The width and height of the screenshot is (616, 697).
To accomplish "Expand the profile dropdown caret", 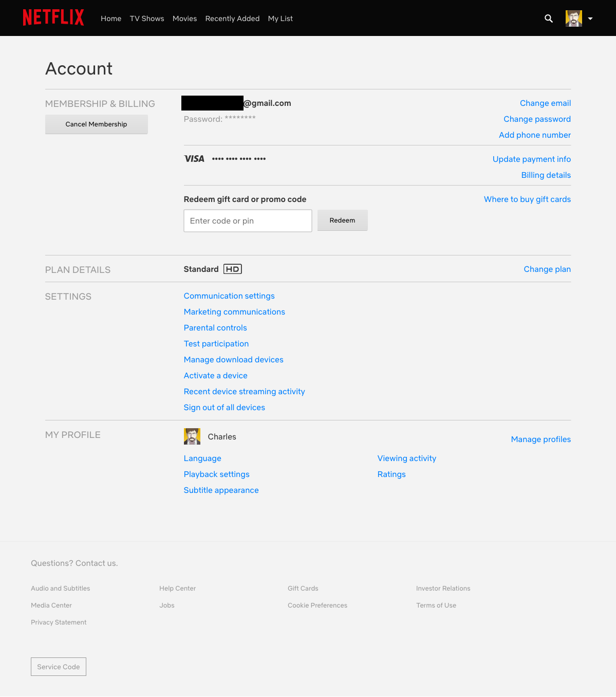I will (x=590, y=19).
